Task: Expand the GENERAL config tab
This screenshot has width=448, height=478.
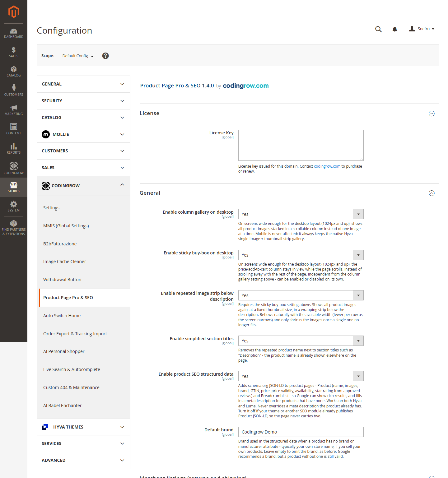Action: coord(83,84)
